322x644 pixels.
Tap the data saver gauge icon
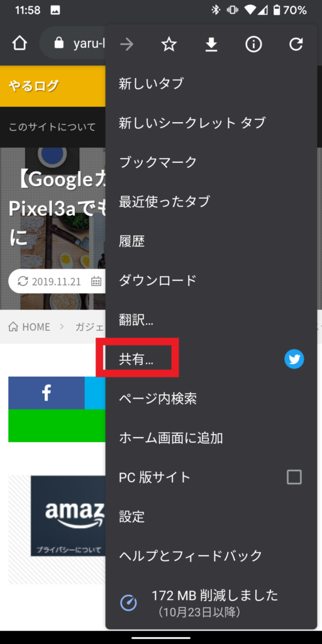[128, 603]
